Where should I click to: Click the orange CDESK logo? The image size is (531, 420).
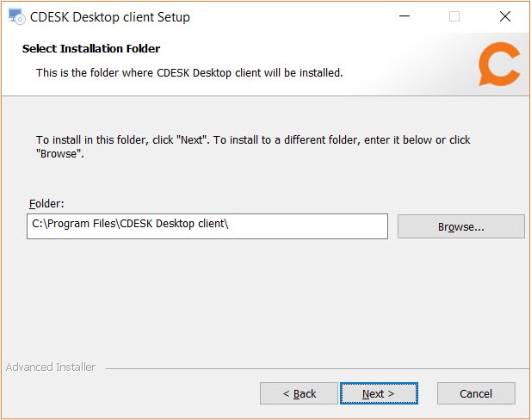click(x=499, y=64)
